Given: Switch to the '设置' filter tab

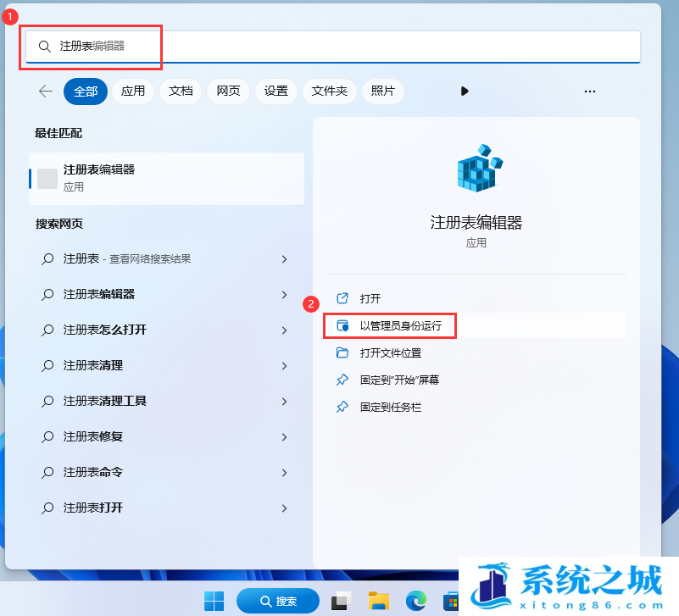Looking at the screenshot, I should coord(275,92).
